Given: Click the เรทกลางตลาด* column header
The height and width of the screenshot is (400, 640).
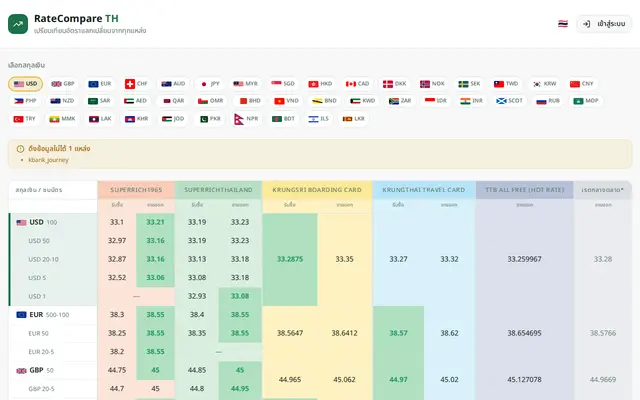Looking at the screenshot, I should [x=602, y=190].
